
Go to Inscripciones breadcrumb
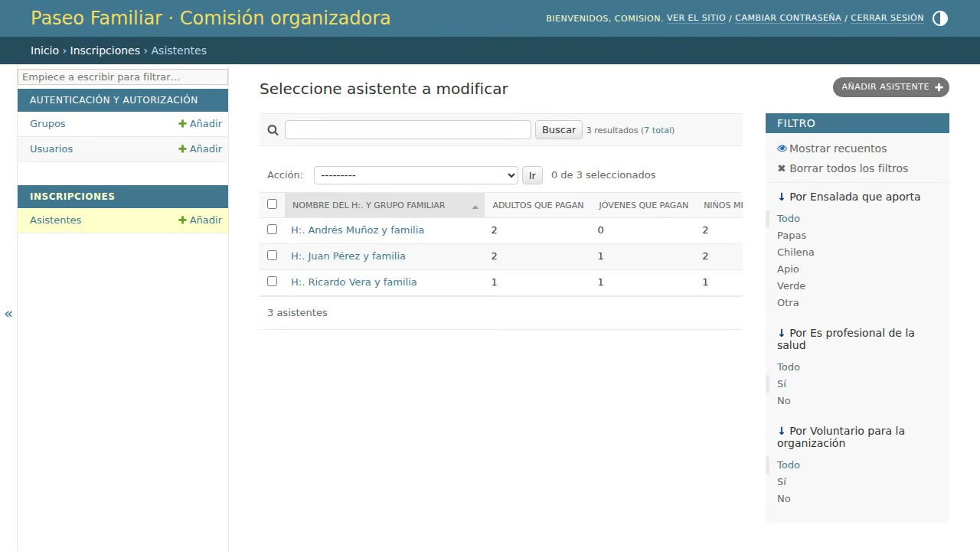coord(105,51)
